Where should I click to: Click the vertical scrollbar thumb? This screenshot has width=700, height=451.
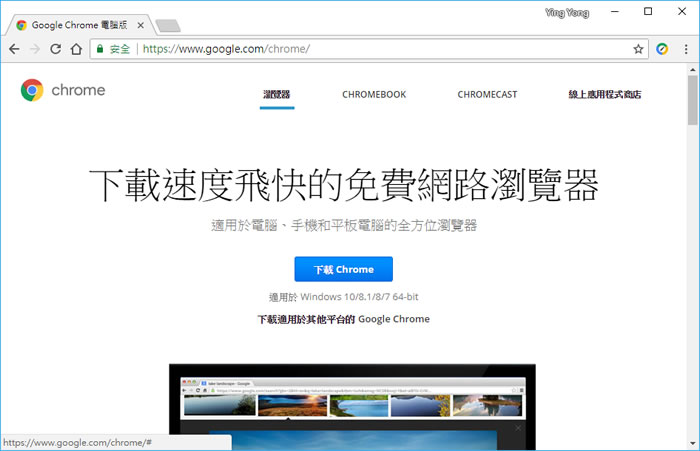[x=693, y=100]
